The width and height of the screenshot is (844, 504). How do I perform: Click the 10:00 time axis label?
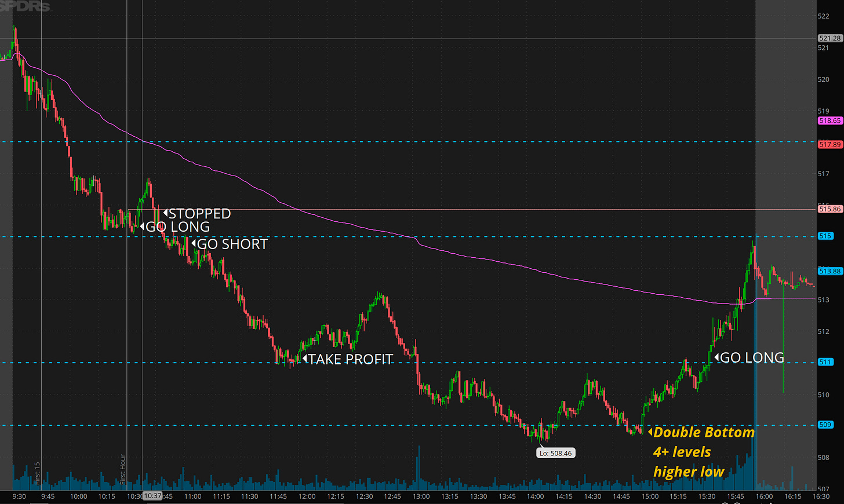(x=78, y=496)
